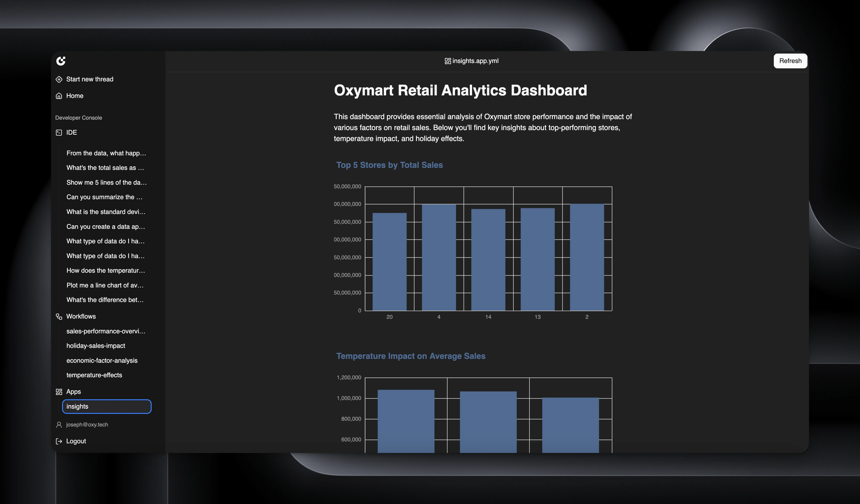Click the app icon beside insights.app.yml
The height and width of the screenshot is (504, 860).
[x=448, y=61]
